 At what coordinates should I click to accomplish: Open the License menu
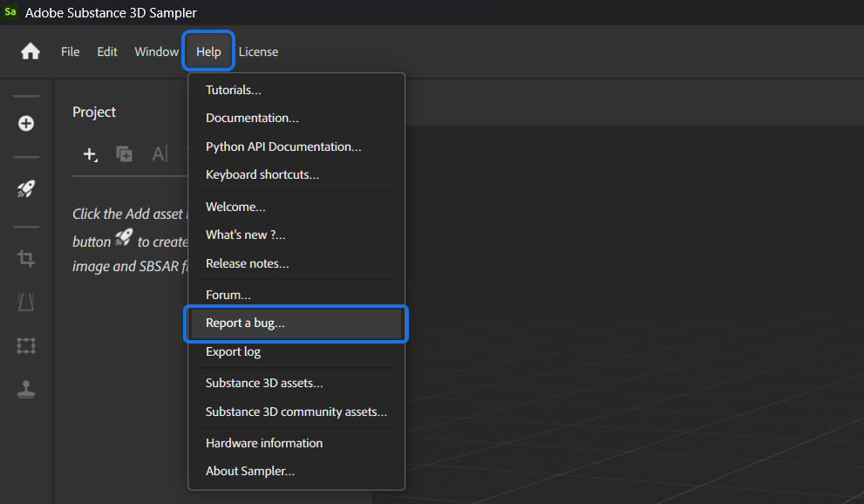pos(258,51)
